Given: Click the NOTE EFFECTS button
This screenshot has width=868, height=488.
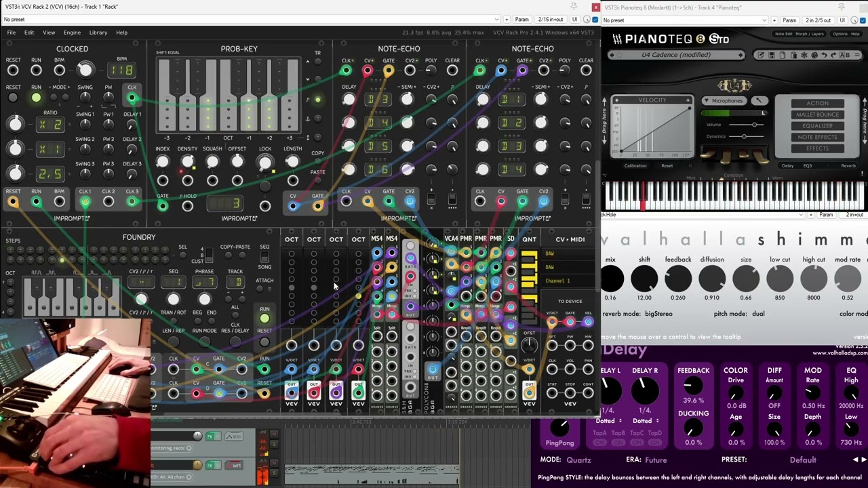Looking at the screenshot, I should (817, 137).
